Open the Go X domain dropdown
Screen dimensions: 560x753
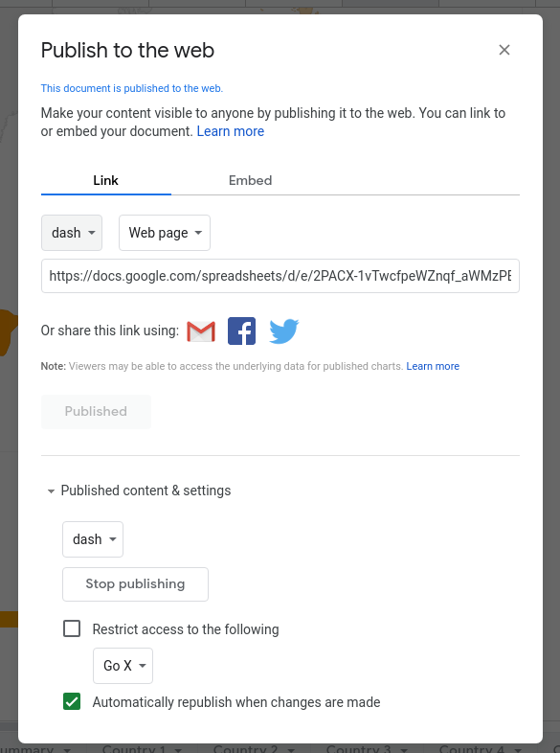(123, 666)
